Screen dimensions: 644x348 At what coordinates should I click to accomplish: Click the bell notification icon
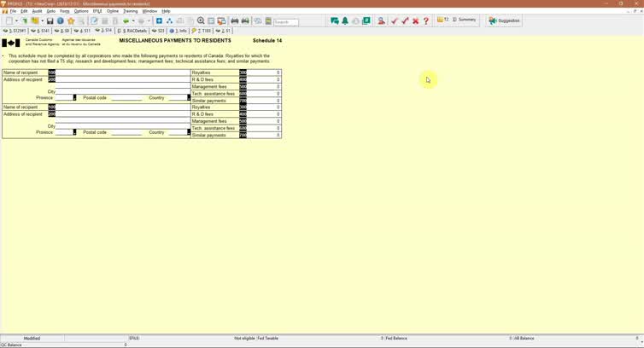345,21
